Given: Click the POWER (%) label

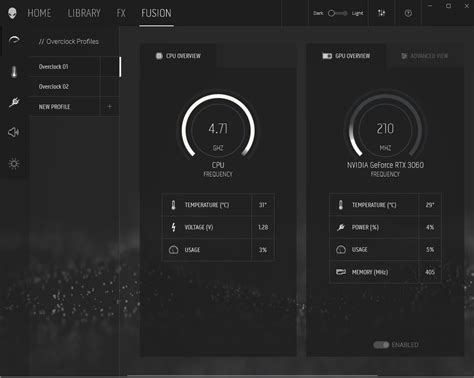Looking at the screenshot, I should 365,227.
